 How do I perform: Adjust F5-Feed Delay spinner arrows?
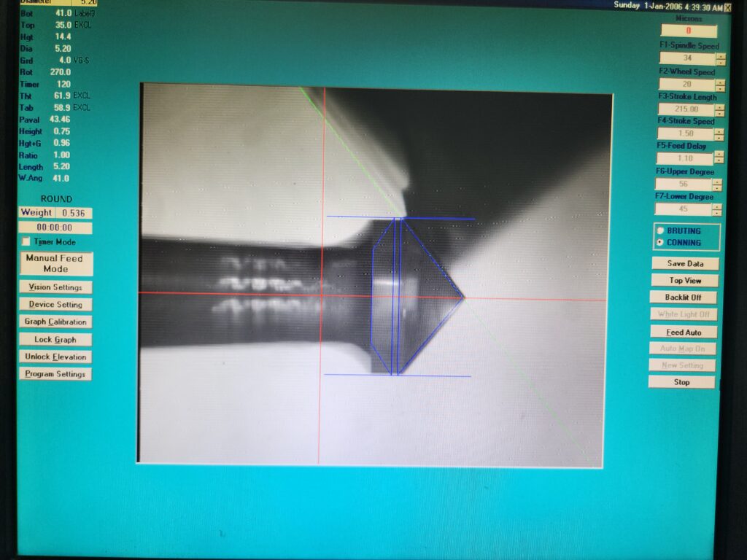click(719, 158)
